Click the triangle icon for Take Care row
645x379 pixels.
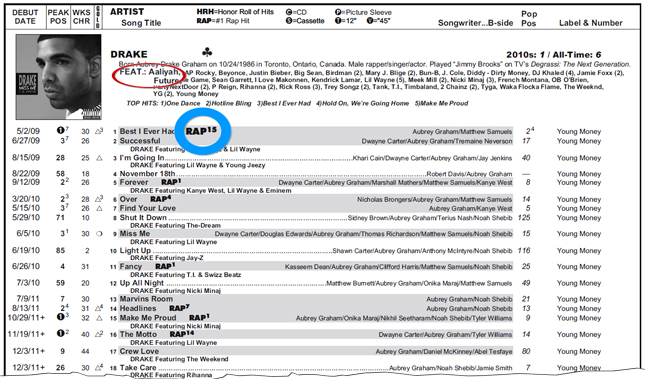tap(99, 367)
